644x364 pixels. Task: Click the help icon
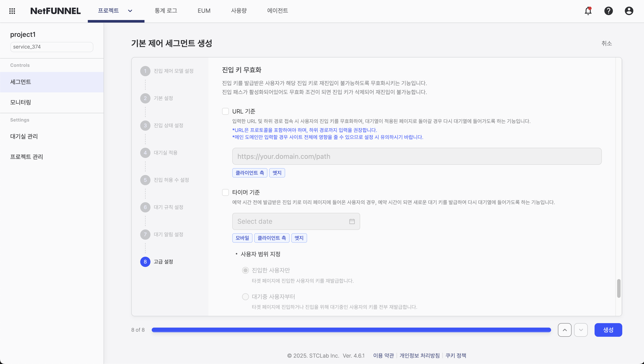pyautogui.click(x=608, y=11)
